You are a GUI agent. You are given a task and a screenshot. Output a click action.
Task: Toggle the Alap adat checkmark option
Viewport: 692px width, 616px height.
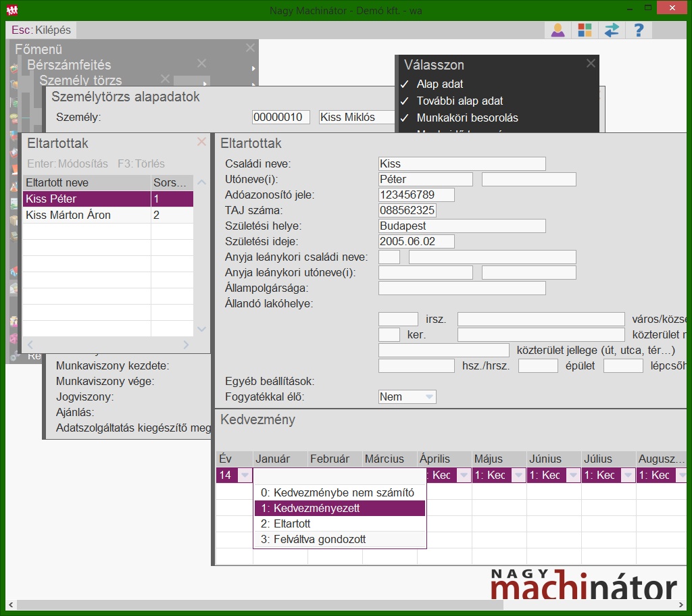click(x=440, y=84)
